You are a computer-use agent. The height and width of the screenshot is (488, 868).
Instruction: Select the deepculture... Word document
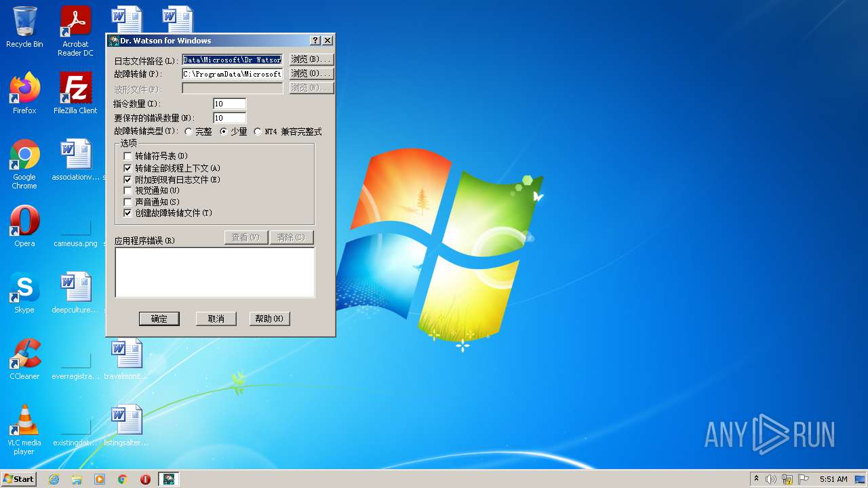(x=75, y=293)
